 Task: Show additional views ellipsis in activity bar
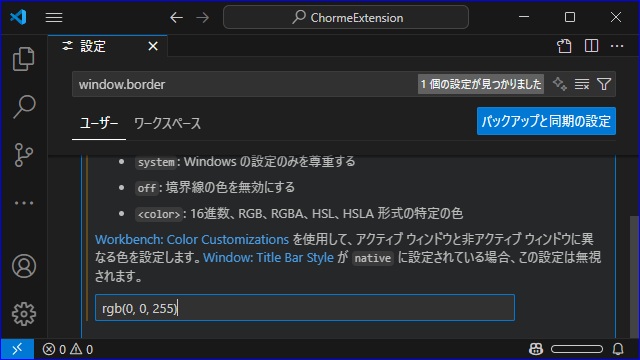24,203
